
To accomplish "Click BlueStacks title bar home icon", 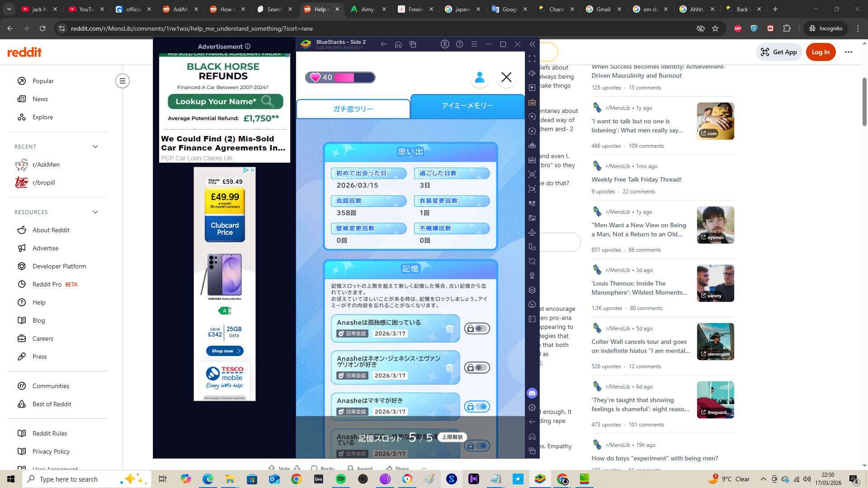I will pos(398,44).
